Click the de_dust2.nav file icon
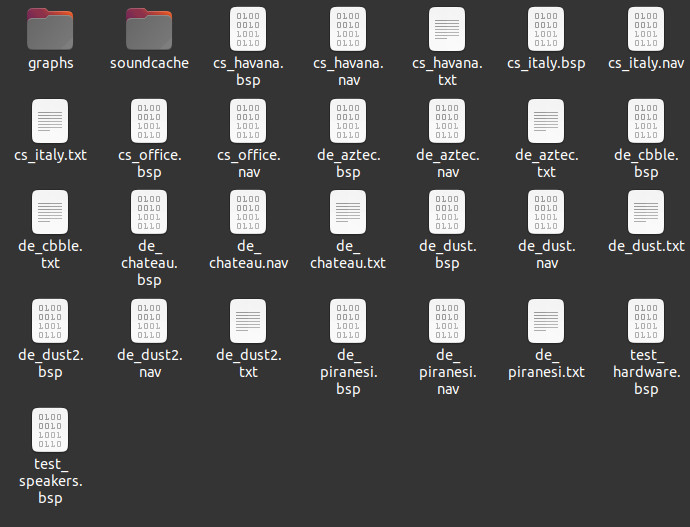Screen dimensions: 690x527 tap(149, 321)
